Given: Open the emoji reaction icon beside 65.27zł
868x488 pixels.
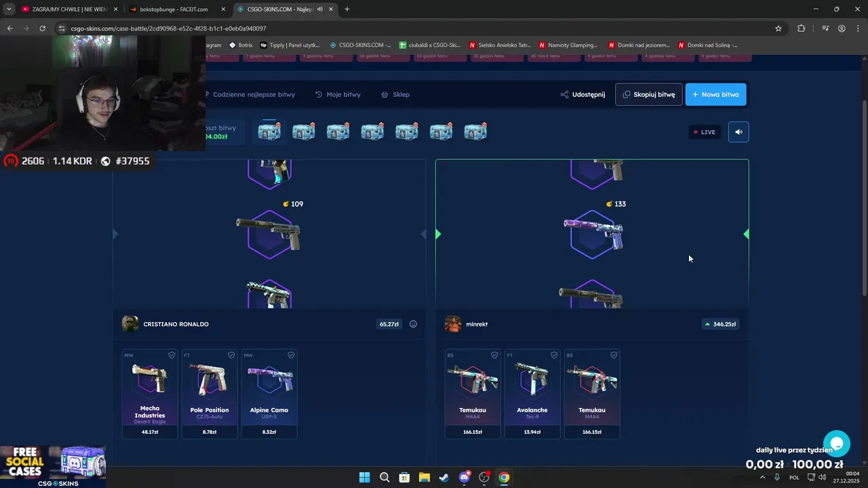Looking at the screenshot, I should [413, 324].
